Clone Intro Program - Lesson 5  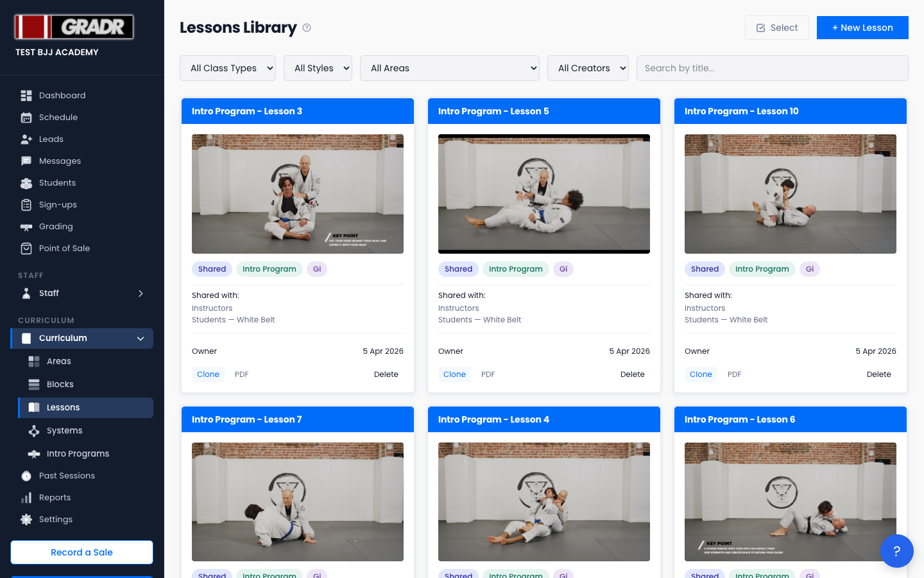pos(454,374)
